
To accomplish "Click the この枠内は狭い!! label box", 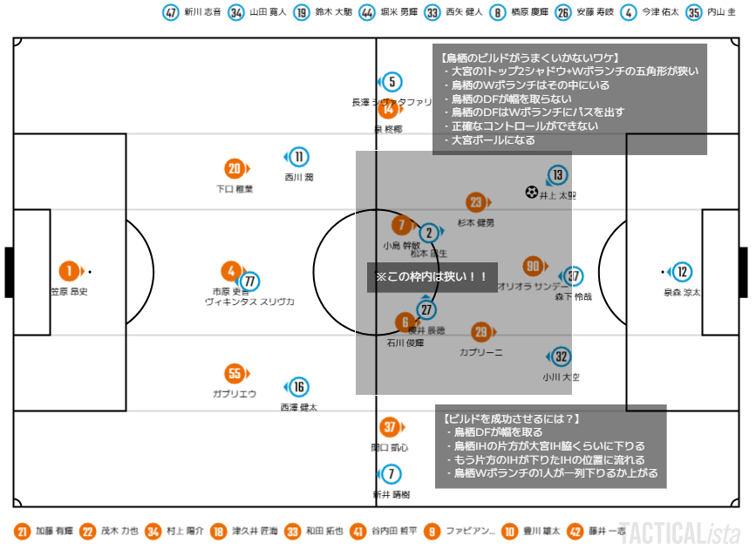I will tap(432, 277).
